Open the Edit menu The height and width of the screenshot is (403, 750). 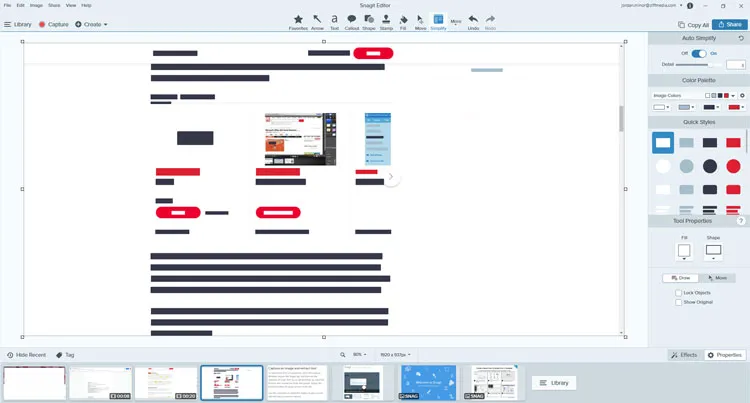21,5
